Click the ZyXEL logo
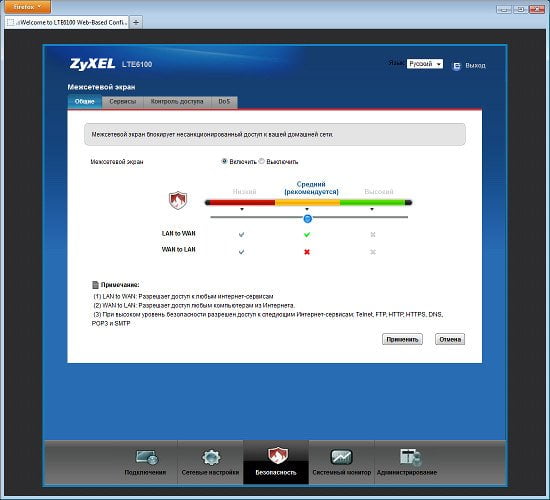This screenshot has width=550, height=500. [92, 64]
